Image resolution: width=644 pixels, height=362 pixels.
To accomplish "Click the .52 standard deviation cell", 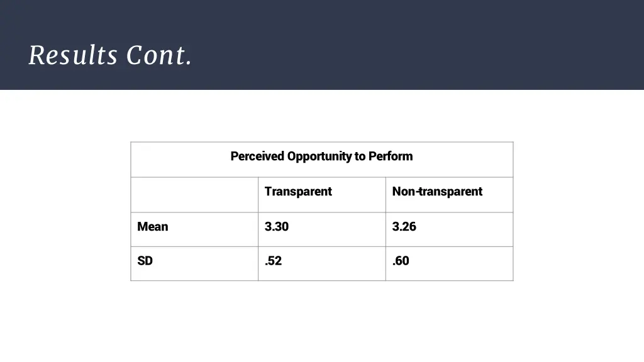I will [x=321, y=263].
